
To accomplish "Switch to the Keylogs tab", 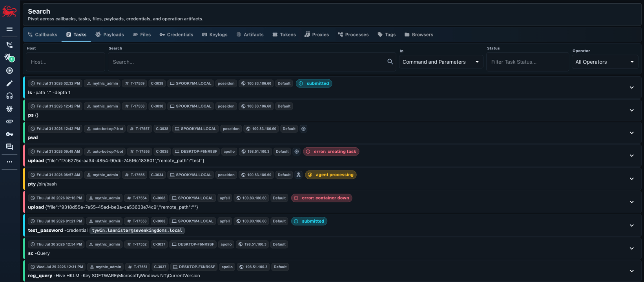I will (215, 35).
